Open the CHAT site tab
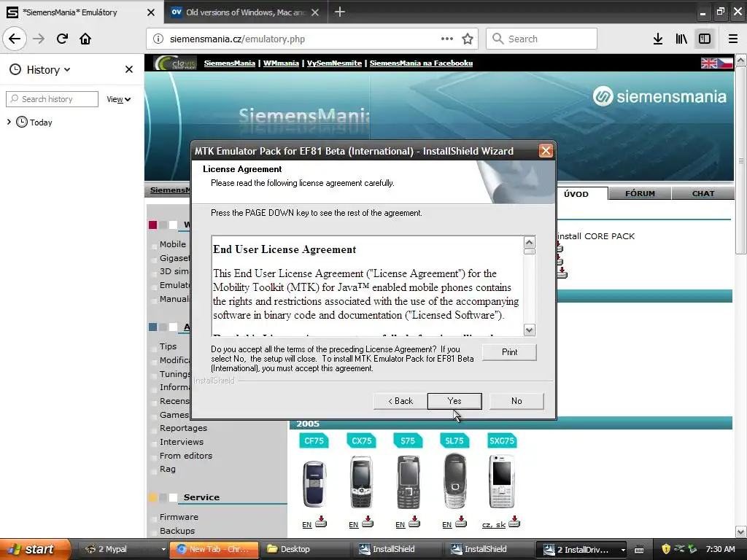The height and width of the screenshot is (560, 747). coord(703,193)
